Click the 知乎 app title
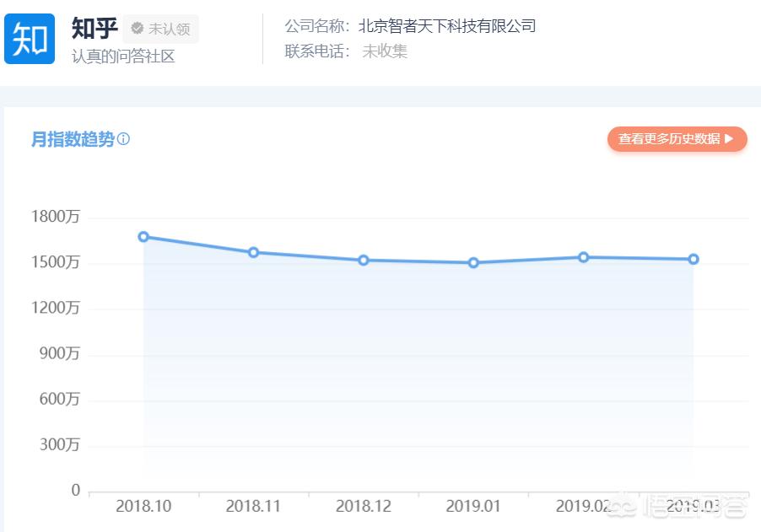 94,28
